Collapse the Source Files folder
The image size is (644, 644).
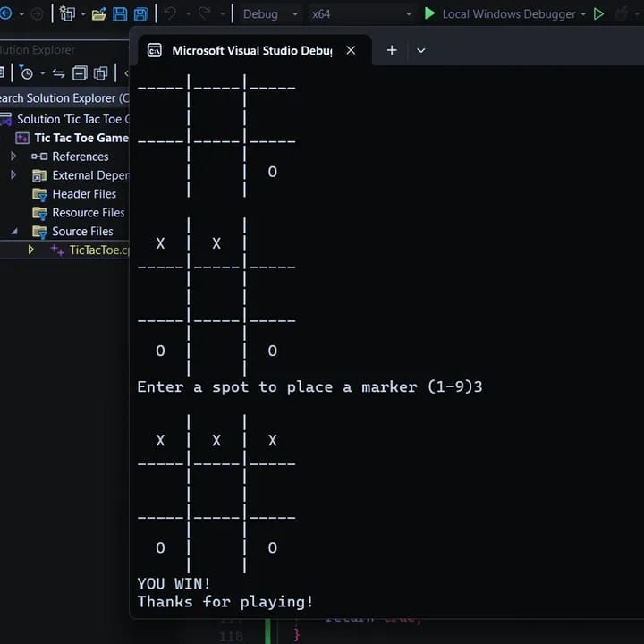tap(14, 232)
